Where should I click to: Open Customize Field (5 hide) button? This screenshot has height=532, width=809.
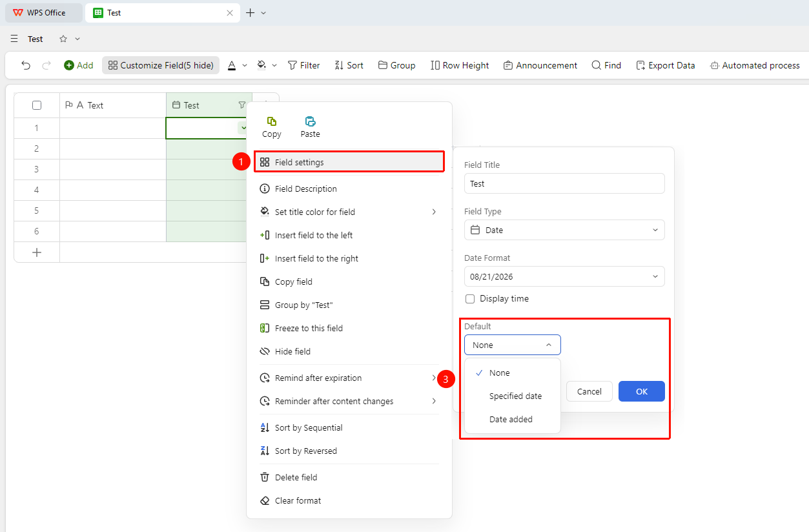coord(161,65)
